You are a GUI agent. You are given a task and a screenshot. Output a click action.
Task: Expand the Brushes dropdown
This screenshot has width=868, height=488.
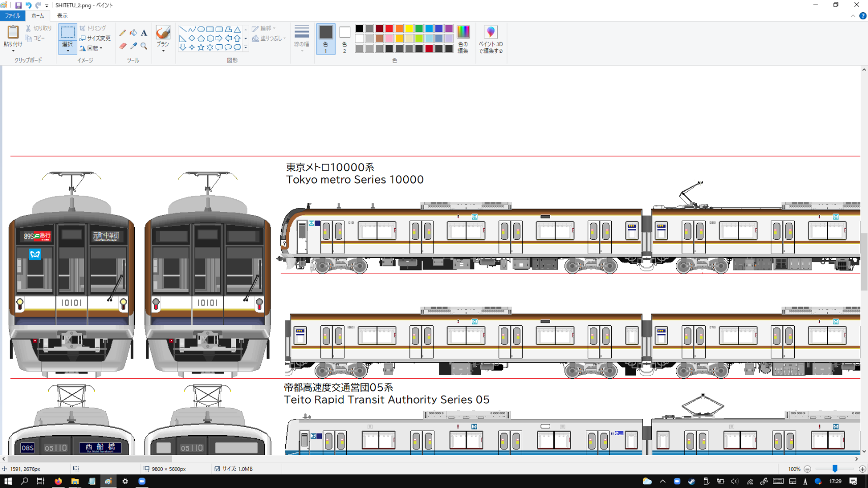[x=163, y=51]
